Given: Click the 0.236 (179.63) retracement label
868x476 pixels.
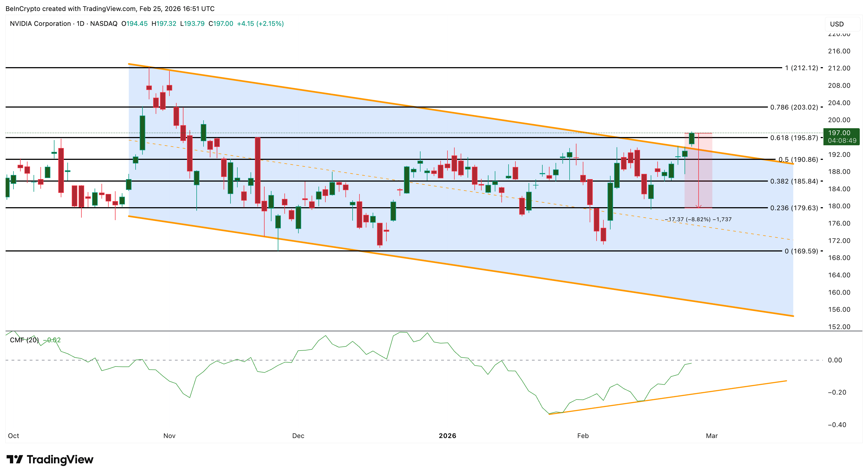Looking at the screenshot, I should coord(794,208).
